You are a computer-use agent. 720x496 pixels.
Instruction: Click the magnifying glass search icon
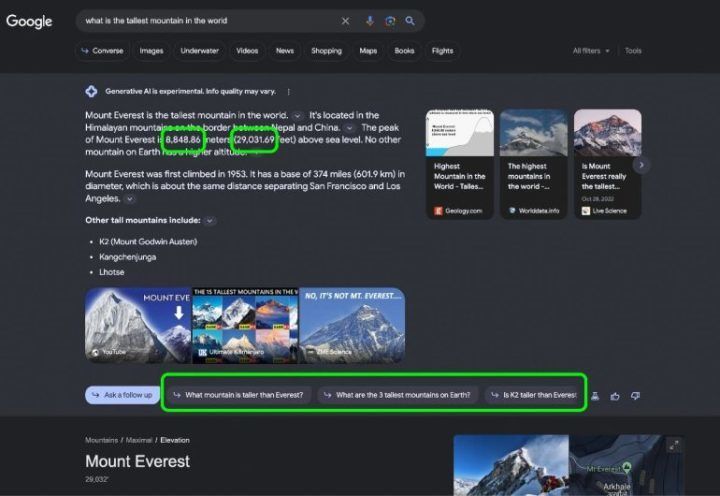(x=410, y=21)
